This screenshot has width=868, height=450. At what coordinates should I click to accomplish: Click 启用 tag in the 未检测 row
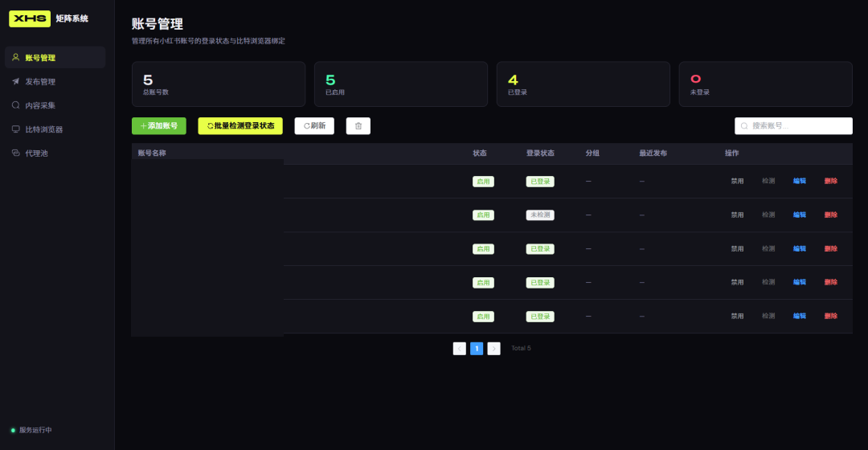click(x=483, y=215)
